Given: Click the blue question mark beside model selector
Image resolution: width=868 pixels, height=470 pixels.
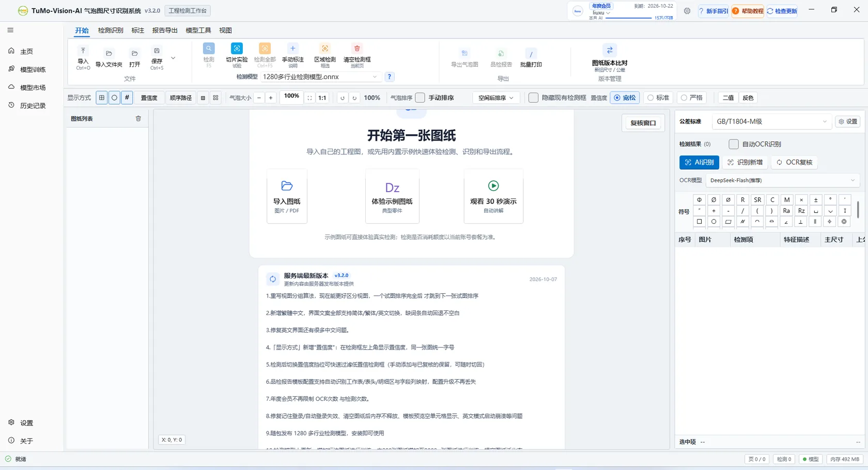Looking at the screenshot, I should [x=390, y=76].
